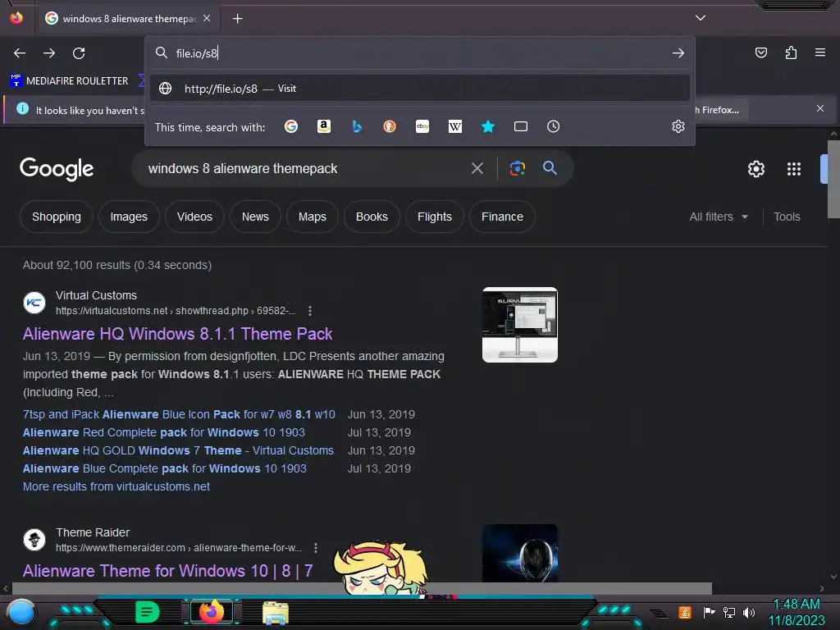Open the Windows Start orb
The image size is (840, 630).
click(x=21, y=612)
